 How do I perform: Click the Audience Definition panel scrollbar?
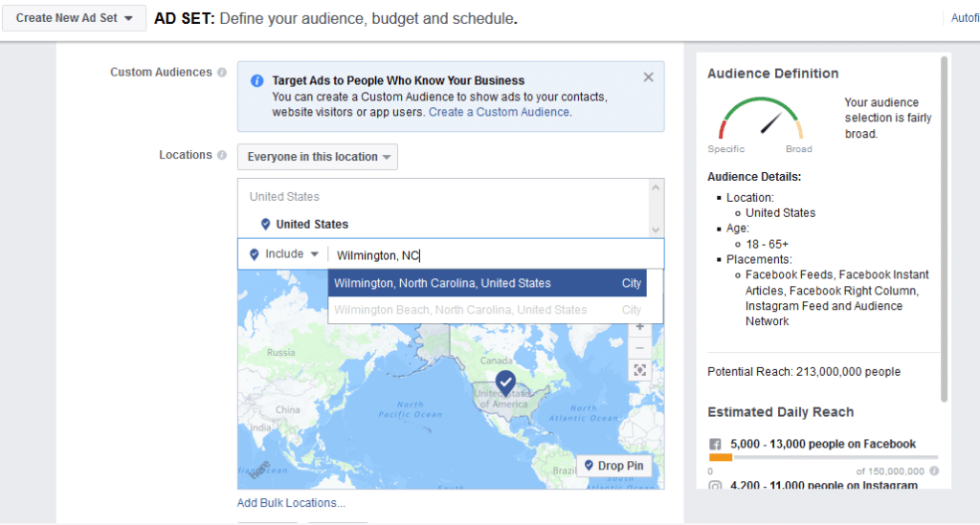(944, 230)
